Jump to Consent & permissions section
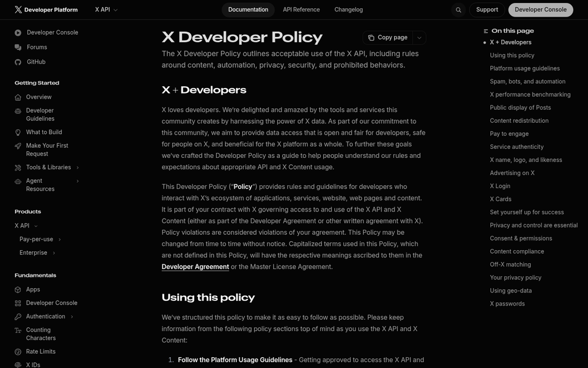 click(521, 239)
